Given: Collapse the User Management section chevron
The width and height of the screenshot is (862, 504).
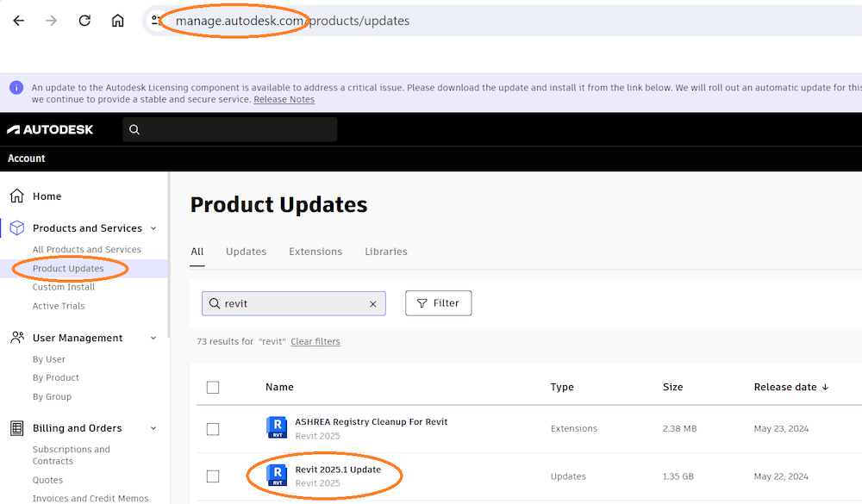Looking at the screenshot, I should [153, 339].
